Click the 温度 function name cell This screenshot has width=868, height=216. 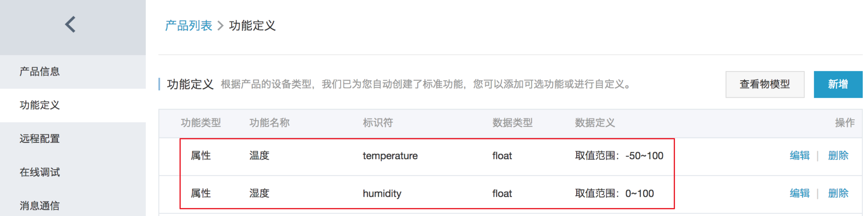259,156
